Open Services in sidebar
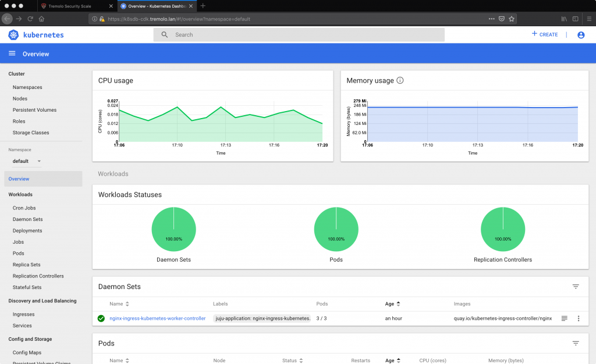Screen dimensions: 596x364 pyautogui.click(x=22, y=326)
